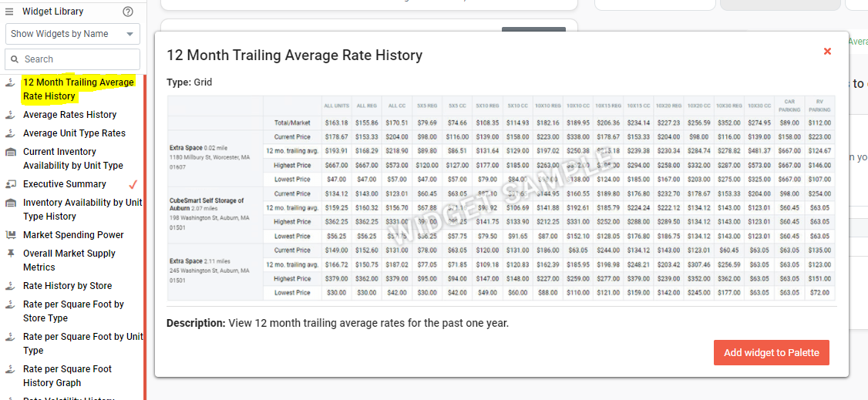Click the building icon beside Current Inventory Availability

[x=10, y=152]
